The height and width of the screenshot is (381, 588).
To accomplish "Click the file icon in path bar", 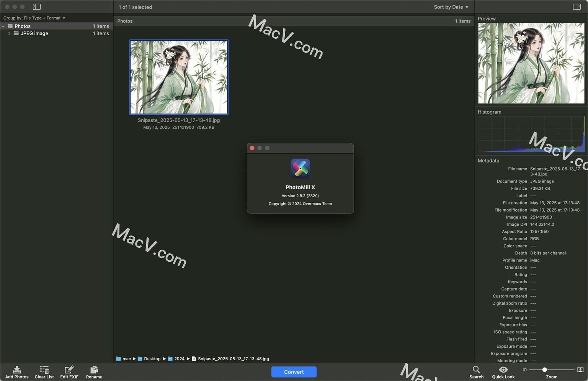I will point(194,359).
